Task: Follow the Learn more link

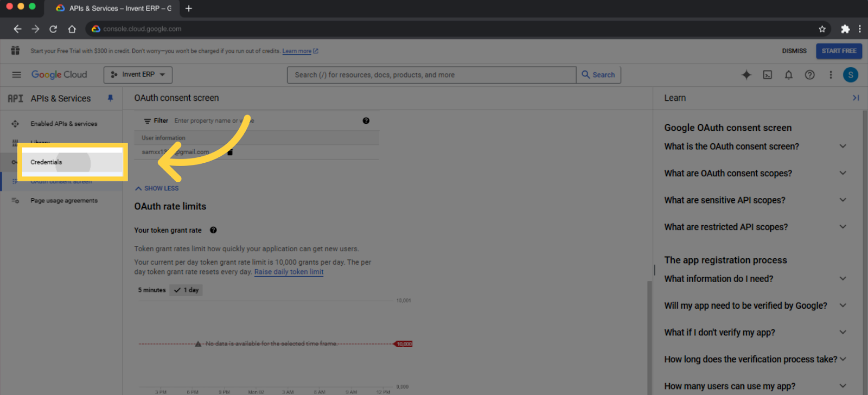Action: (300, 51)
